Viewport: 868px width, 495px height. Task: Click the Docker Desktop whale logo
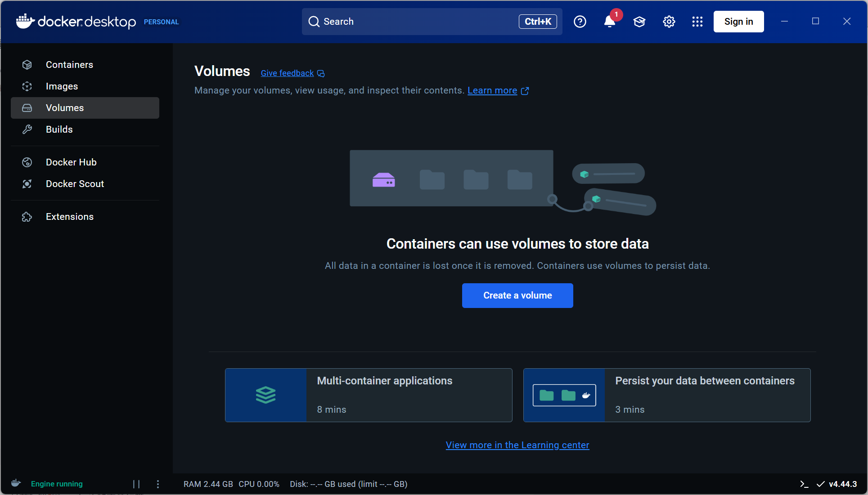point(25,21)
